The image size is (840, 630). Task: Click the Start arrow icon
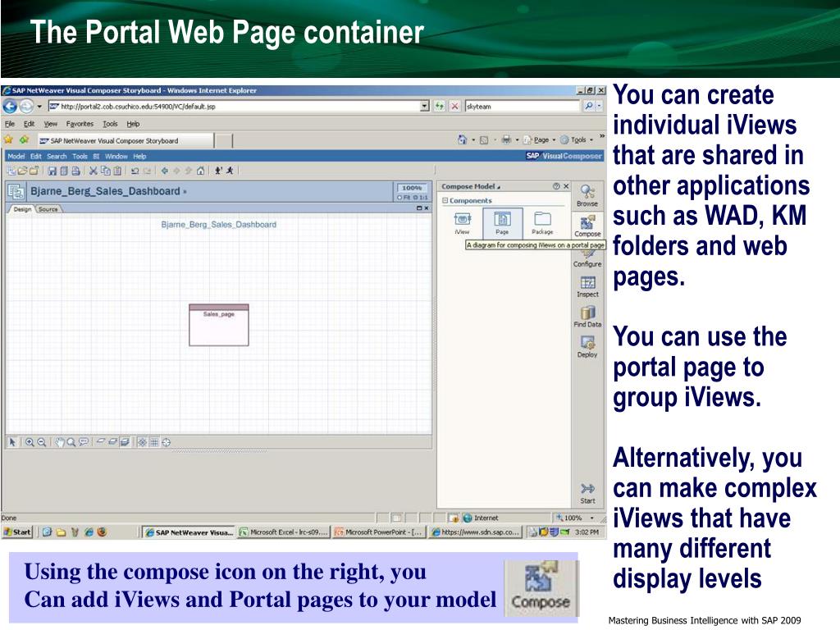[x=587, y=493]
